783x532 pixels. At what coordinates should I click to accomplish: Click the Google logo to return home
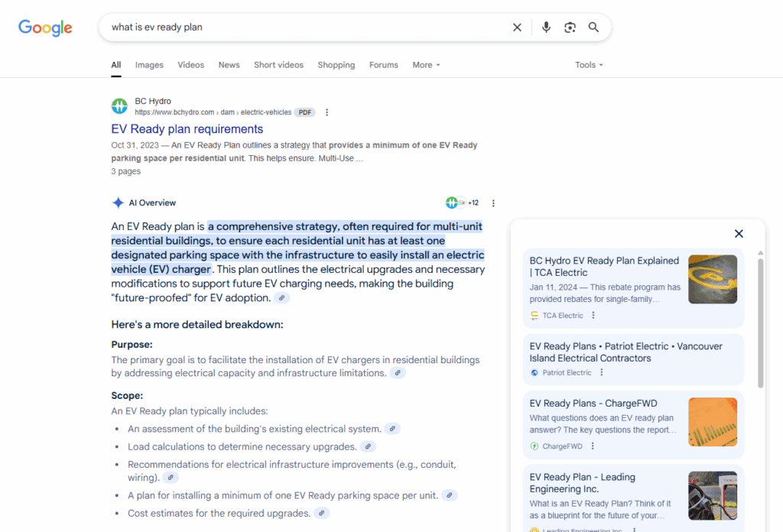(x=44, y=28)
